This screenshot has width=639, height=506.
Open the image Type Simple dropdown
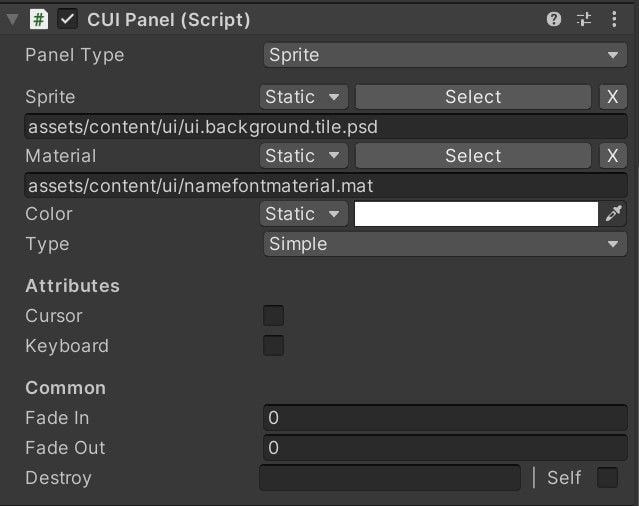click(x=445, y=244)
